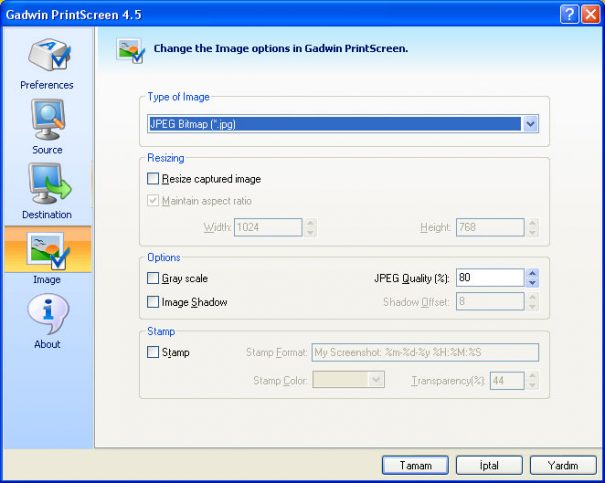Cancel with the İptal button
This screenshot has height=483, width=605.
point(489,466)
